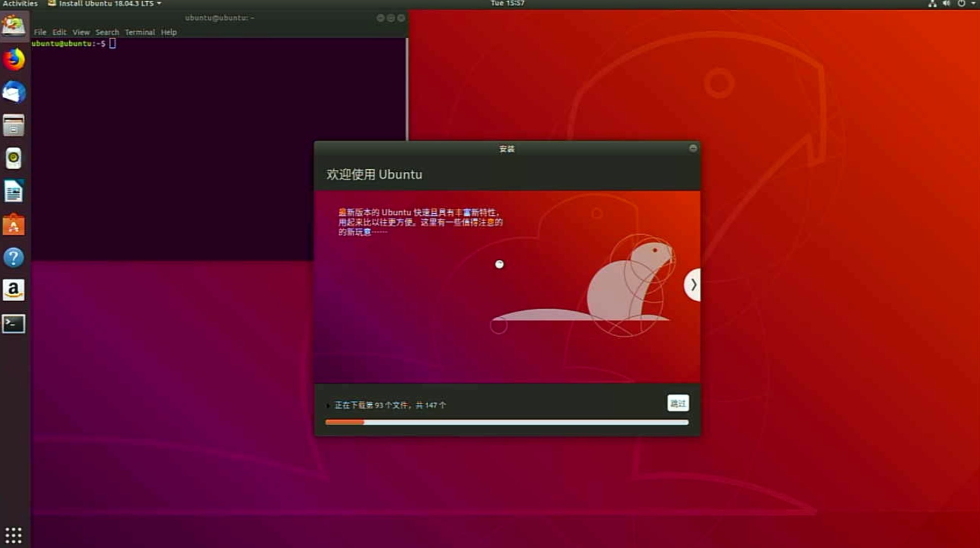Open Ubuntu Software center icon
The image size is (980, 548).
14,225
